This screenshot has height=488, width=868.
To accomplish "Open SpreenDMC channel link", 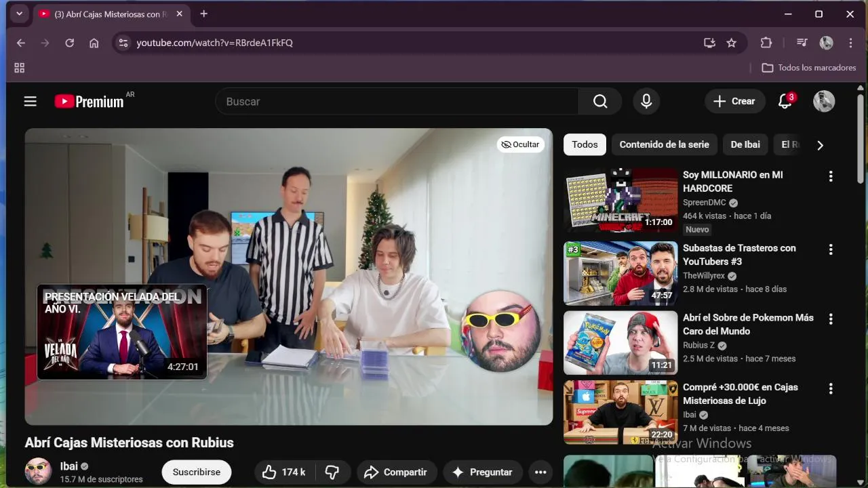I will (705, 202).
